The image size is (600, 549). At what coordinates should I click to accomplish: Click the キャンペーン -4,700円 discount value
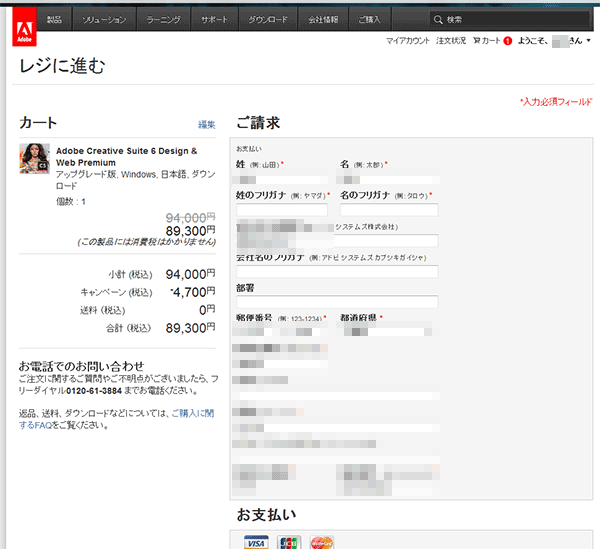(193, 292)
